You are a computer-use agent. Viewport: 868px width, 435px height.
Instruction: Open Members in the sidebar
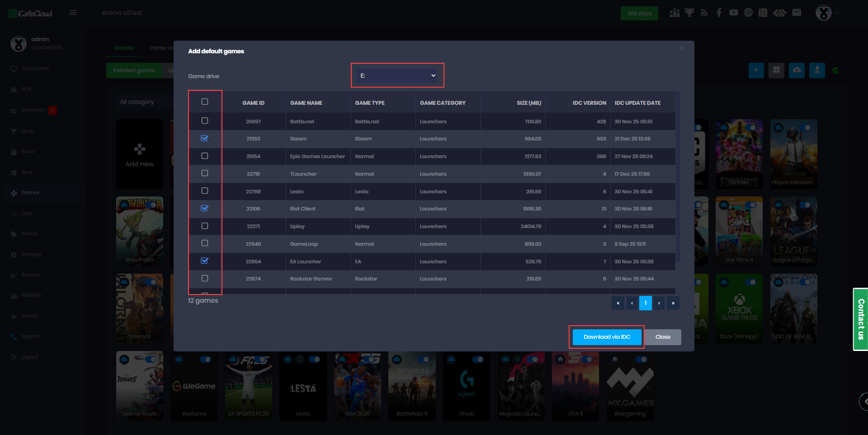(33, 110)
